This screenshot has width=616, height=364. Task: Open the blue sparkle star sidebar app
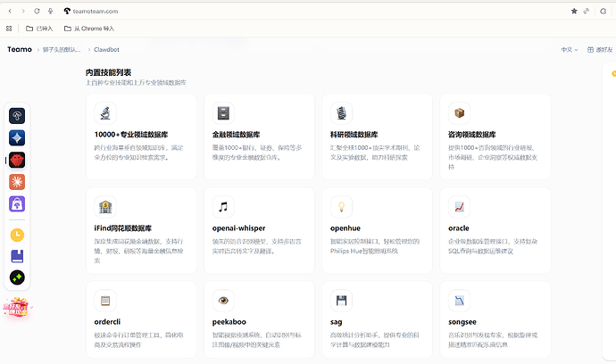17,137
